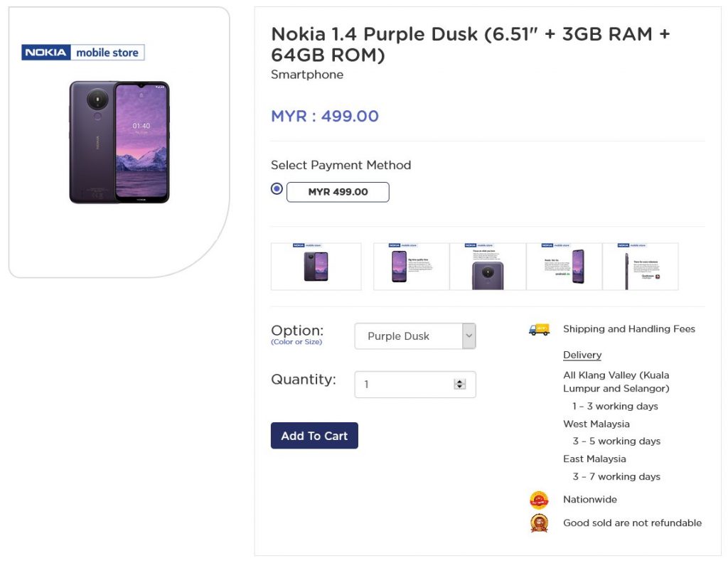Click the main Nokia 1.4 product image
The width and height of the screenshot is (728, 563).
point(119,142)
